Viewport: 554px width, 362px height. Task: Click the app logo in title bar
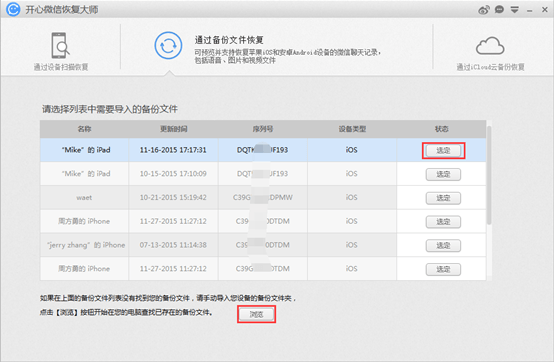tap(13, 9)
